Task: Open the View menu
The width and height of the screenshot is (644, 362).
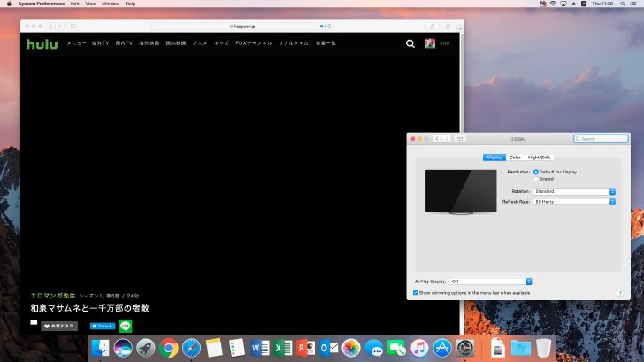Action: pyautogui.click(x=90, y=4)
